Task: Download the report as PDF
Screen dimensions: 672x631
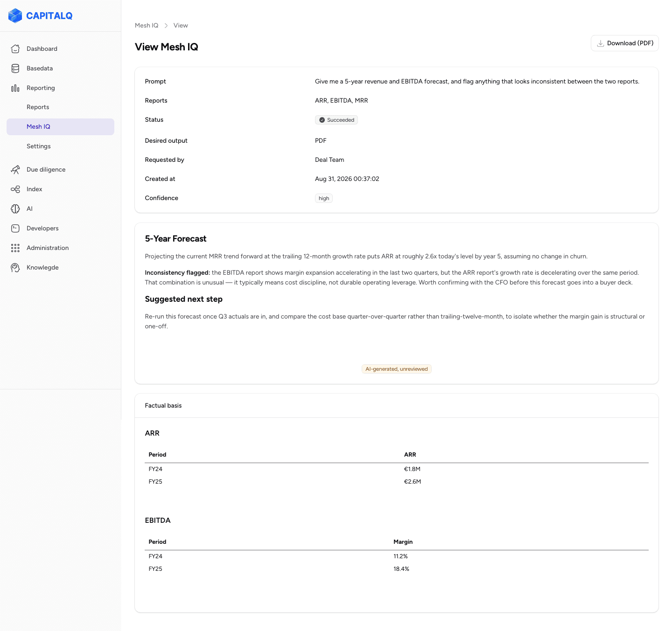Action: 624,43
